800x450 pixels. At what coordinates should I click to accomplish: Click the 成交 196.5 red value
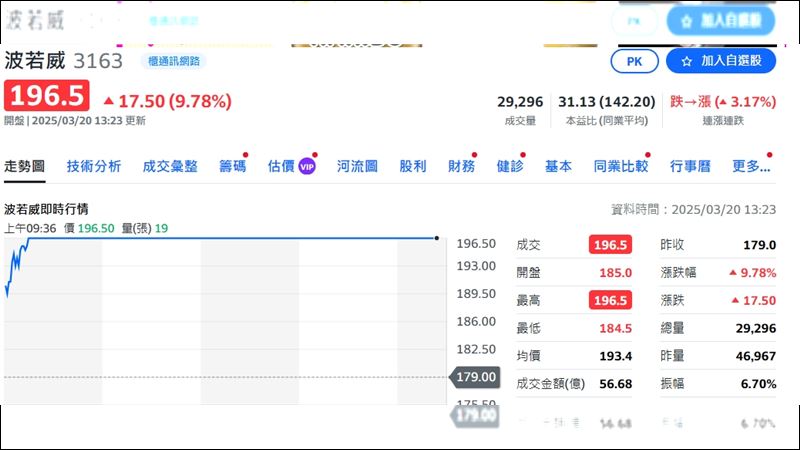tap(610, 245)
